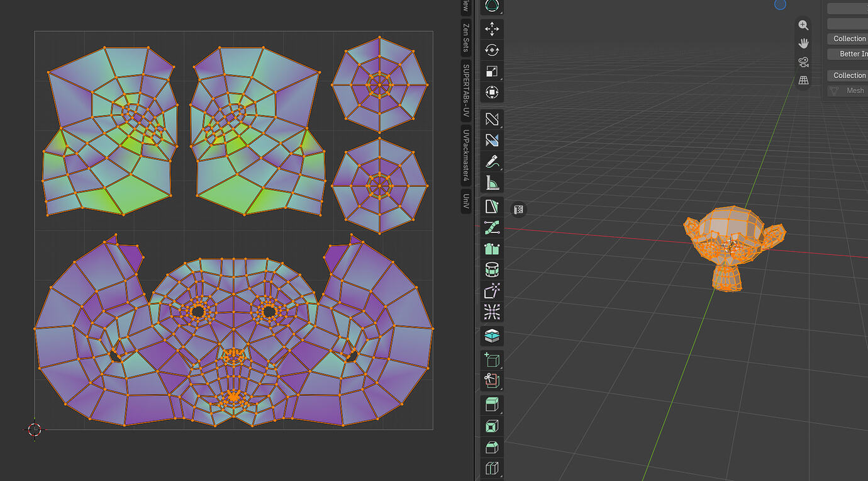This screenshot has width=868, height=481.
Task: Click the pan hand navigation gizmo
Action: point(803,43)
